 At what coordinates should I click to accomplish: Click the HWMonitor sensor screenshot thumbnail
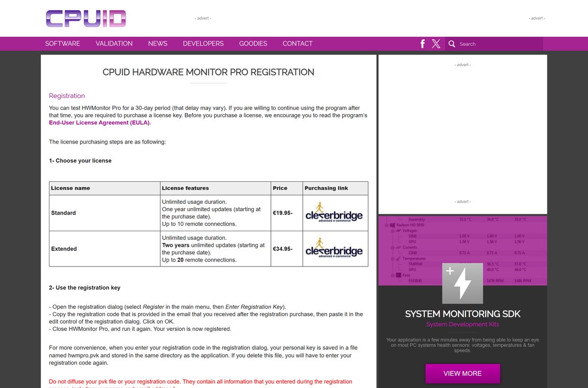point(463,250)
